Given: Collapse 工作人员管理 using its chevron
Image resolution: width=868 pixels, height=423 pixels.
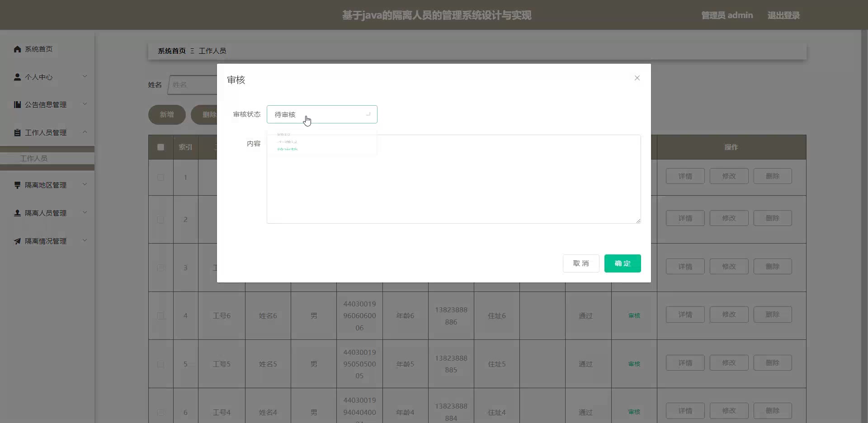Looking at the screenshot, I should click(x=85, y=132).
